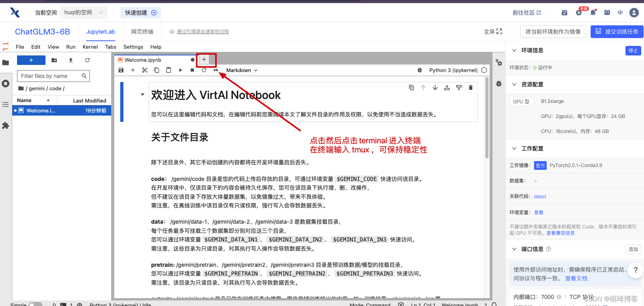The image size is (644, 306).
Task: Insert cell above icon in cell toolbar
Action: pos(447,87)
